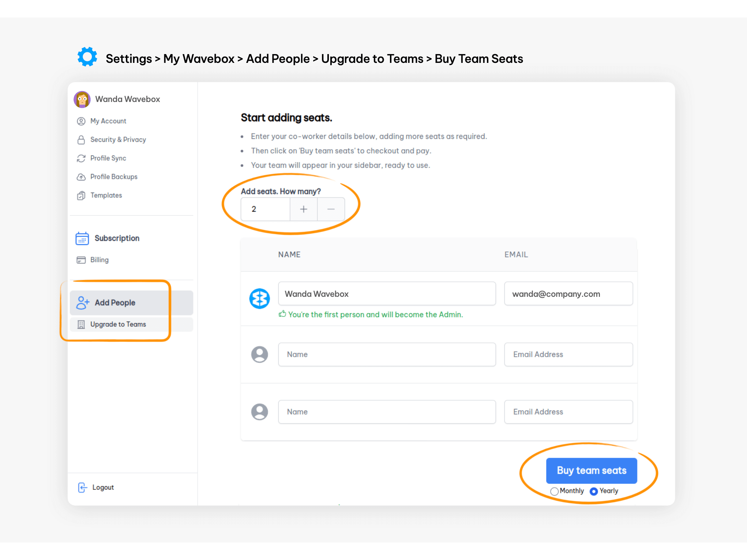Select Upgrade to Teams menu entry

click(131, 324)
